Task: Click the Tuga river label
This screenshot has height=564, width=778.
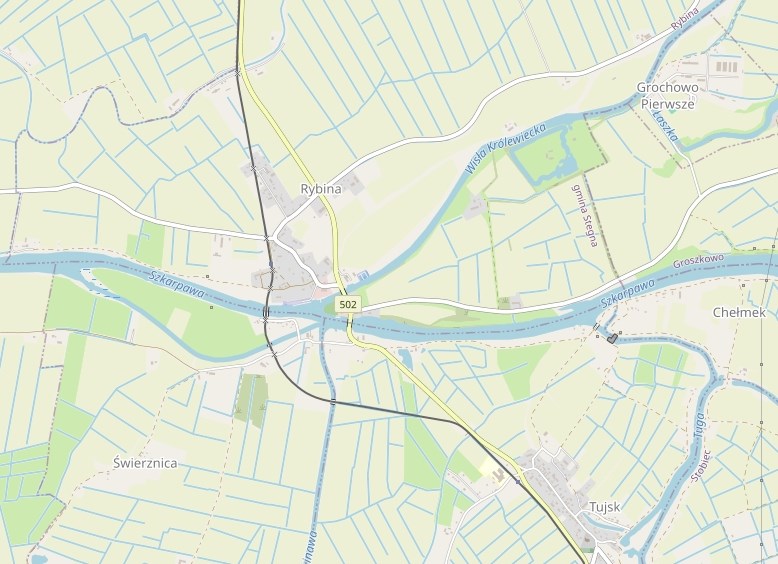Action: point(699,425)
